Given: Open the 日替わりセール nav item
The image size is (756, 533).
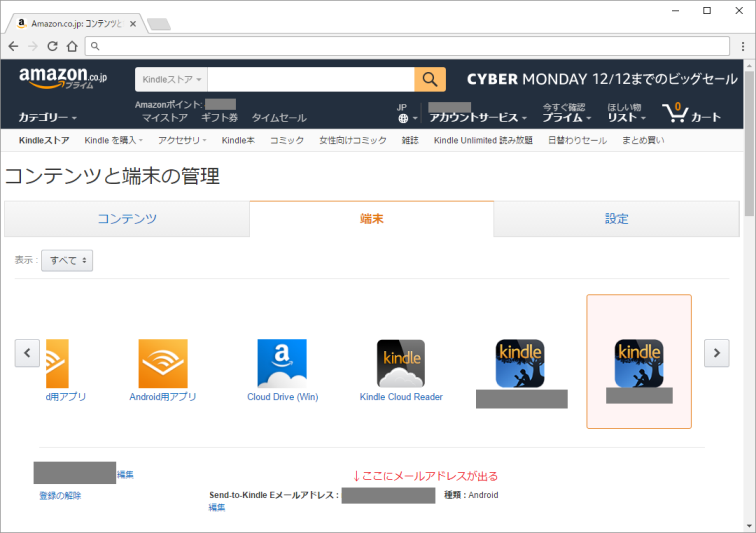Looking at the screenshot, I should 577,140.
